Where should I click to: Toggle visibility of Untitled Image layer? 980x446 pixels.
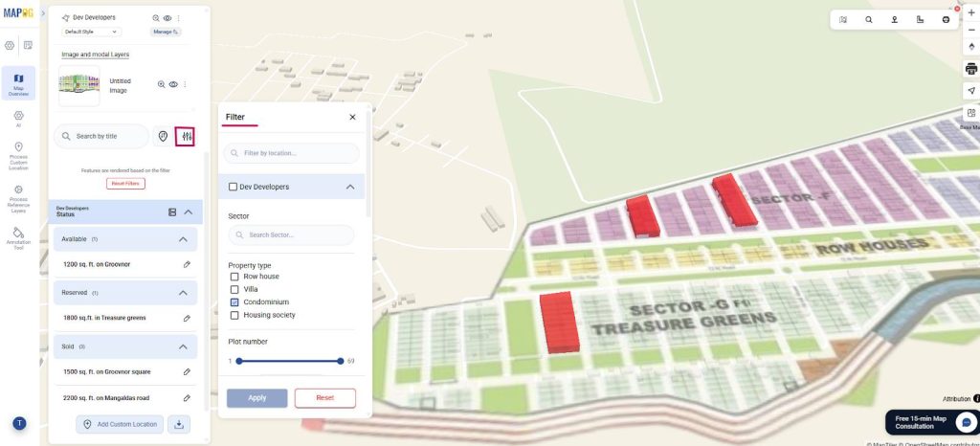point(173,84)
